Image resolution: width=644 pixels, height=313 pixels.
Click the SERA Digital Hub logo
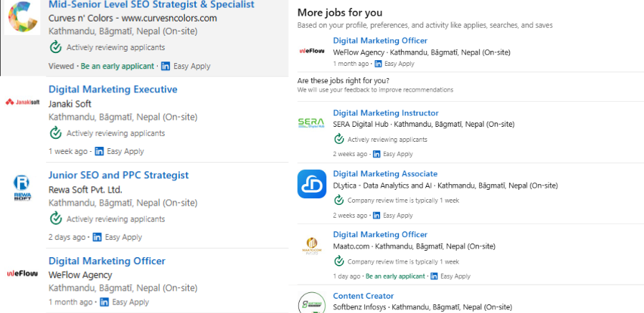pos(311,122)
